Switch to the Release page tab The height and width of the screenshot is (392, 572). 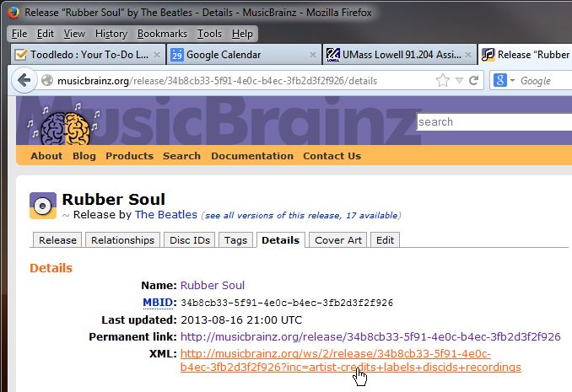click(57, 240)
